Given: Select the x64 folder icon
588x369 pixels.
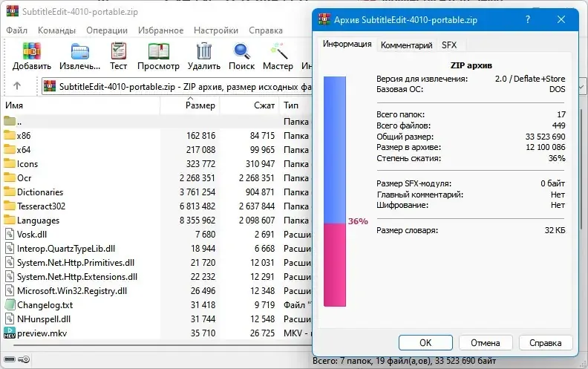Looking at the screenshot, I should tap(10, 149).
